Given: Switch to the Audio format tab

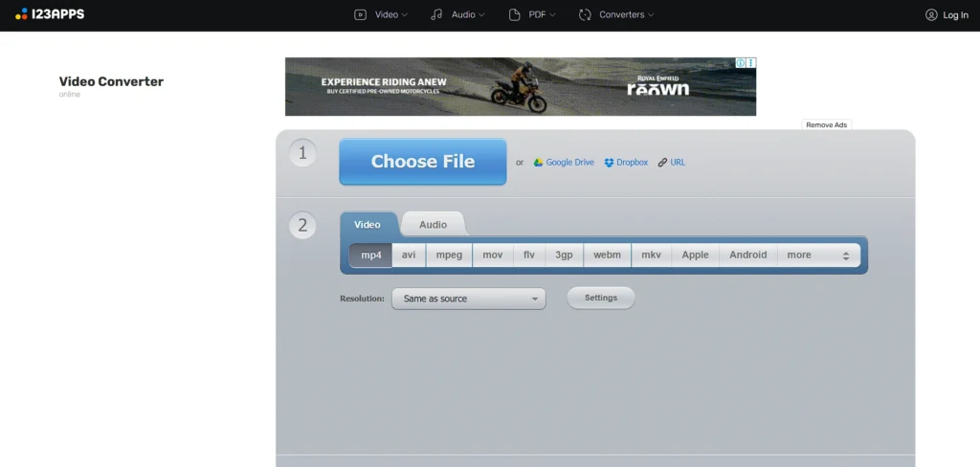Looking at the screenshot, I should (x=434, y=225).
